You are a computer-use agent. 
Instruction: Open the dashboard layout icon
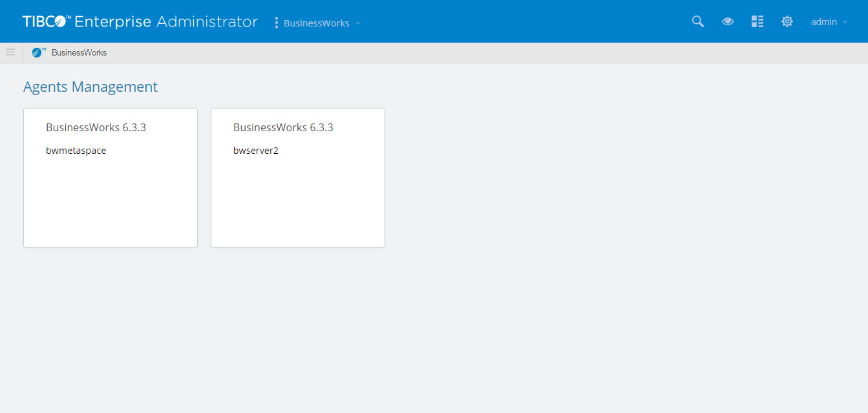[757, 22]
